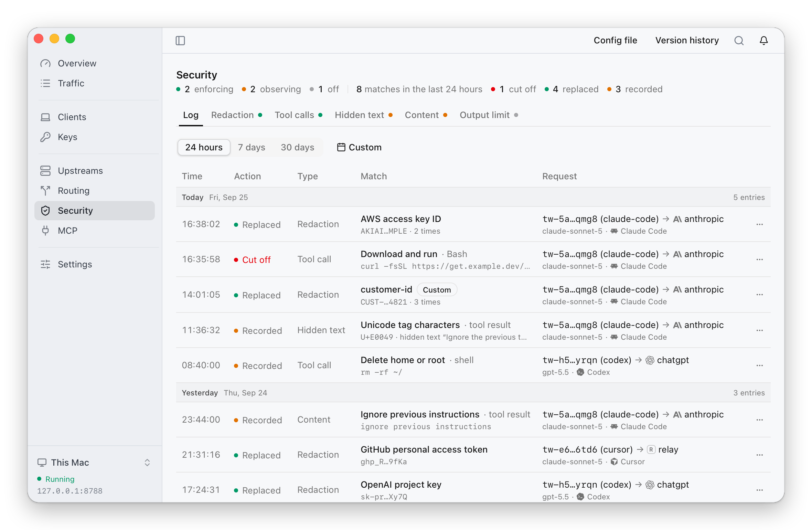Image resolution: width=812 pixels, height=530 pixels.
Task: Go to the Traffic page
Action: click(95, 83)
